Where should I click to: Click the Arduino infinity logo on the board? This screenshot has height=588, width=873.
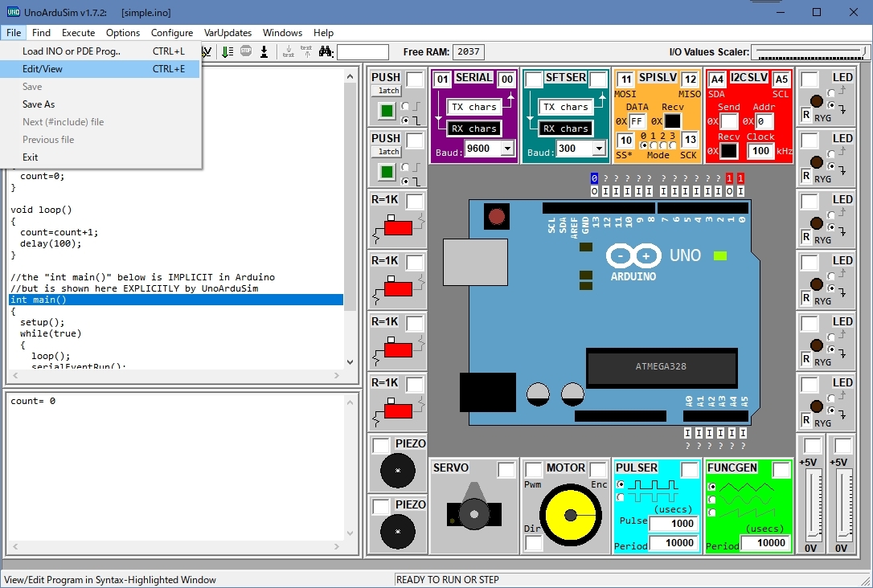[633, 256]
